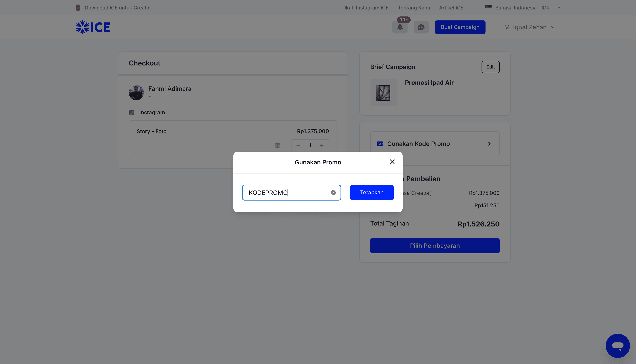Close the Gunakan Promo dialog
This screenshot has width=636, height=364.
392,162
